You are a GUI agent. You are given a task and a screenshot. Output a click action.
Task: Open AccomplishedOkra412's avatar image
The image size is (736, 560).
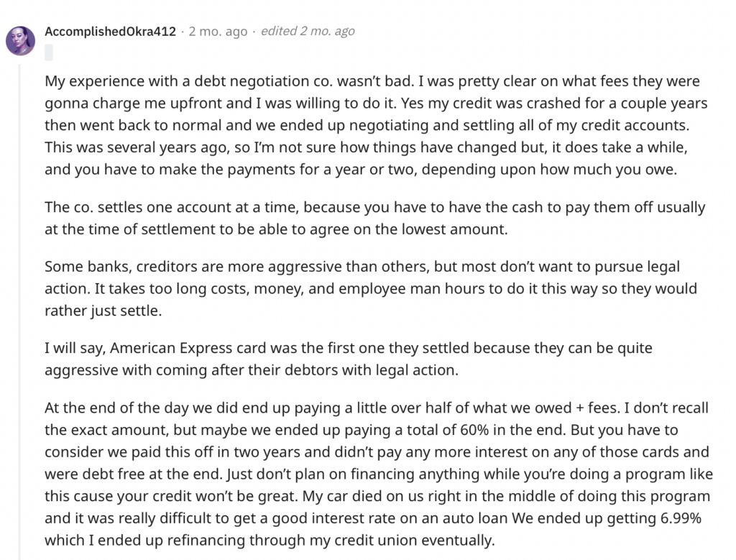pos(20,41)
